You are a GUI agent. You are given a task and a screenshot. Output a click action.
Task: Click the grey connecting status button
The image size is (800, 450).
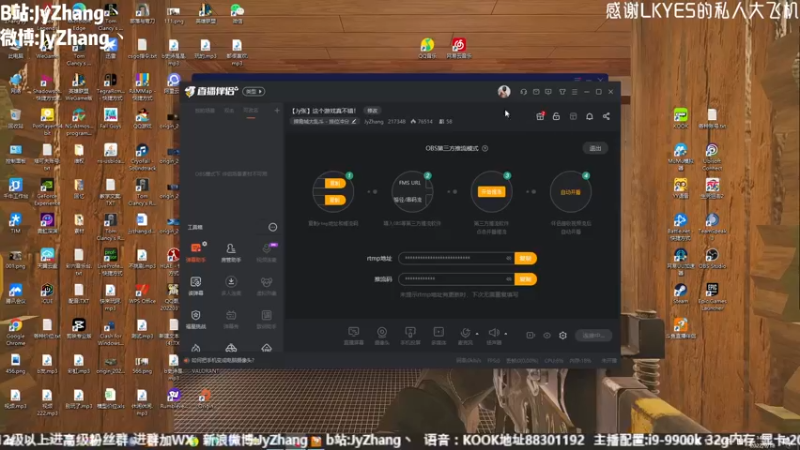593,335
